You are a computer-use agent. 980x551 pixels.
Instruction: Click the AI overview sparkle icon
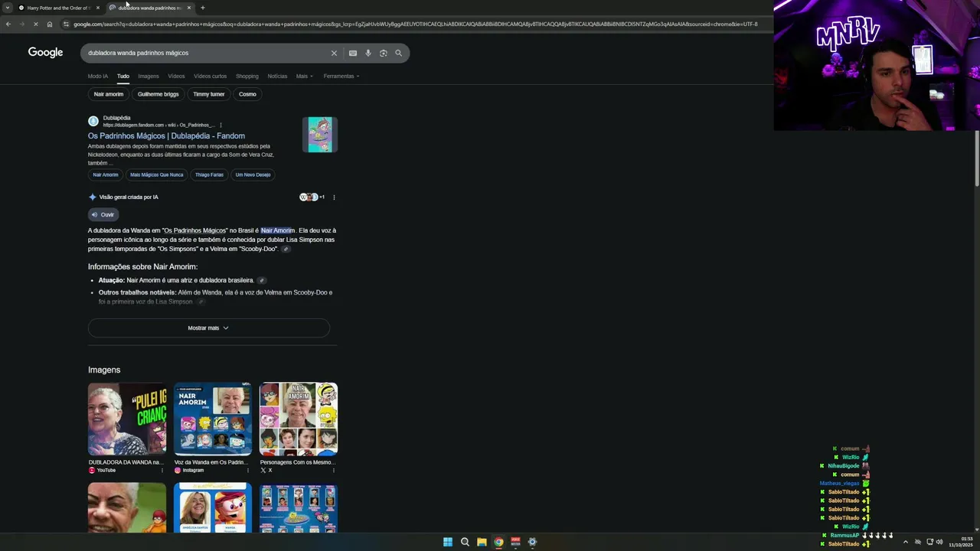pos(93,197)
